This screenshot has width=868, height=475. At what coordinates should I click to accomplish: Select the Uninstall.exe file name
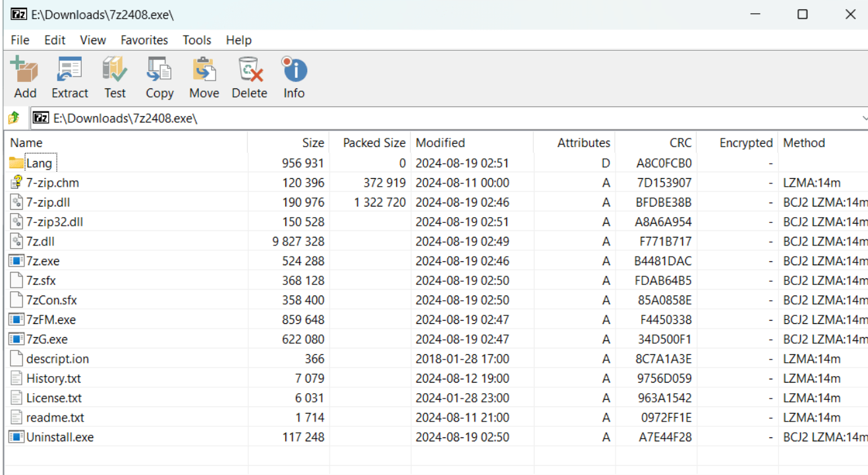(60, 437)
